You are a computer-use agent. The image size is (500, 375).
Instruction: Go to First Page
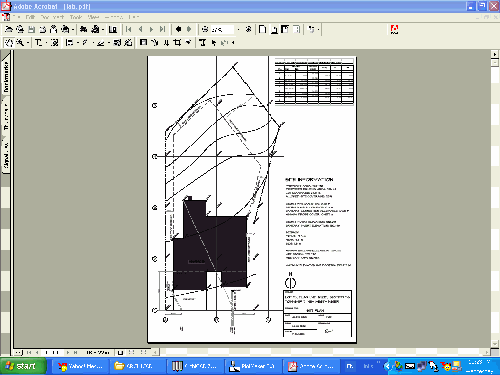[129, 30]
